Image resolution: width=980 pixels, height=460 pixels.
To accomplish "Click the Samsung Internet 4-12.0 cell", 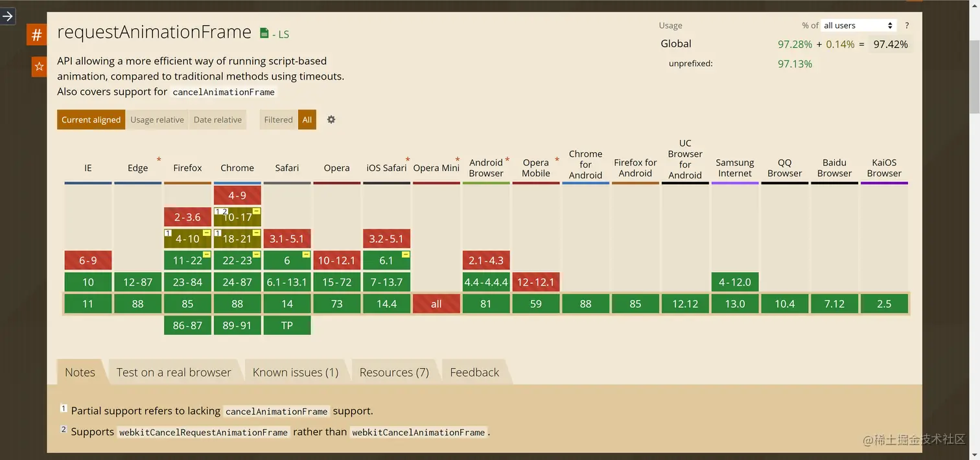I will point(735,282).
